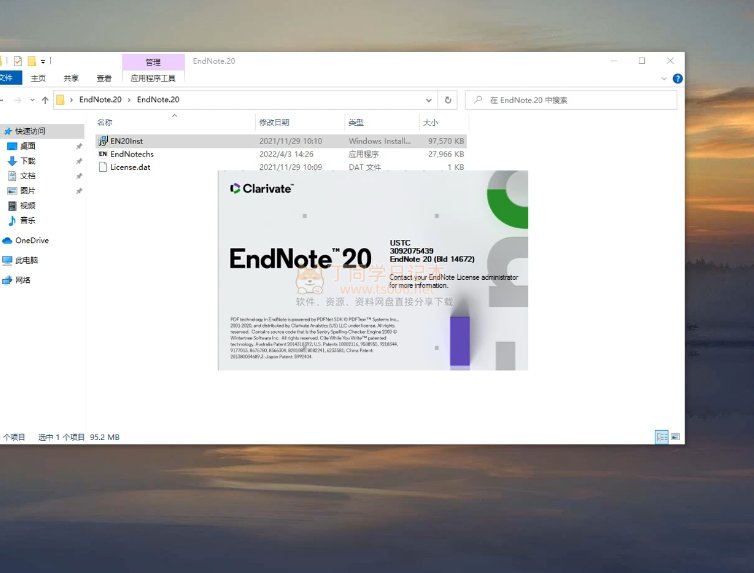Refresh the current folder
754x573 pixels.
[448, 100]
